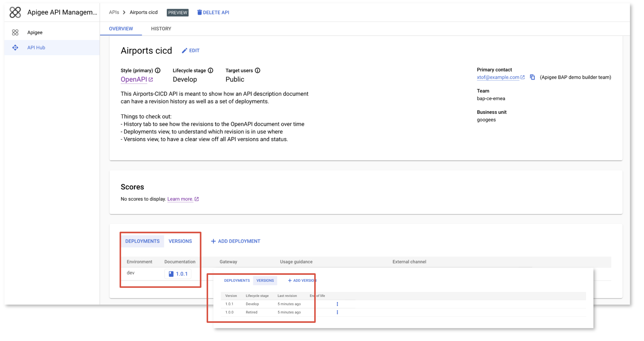
Task: Click the PREVIEW badge
Action: pos(177,12)
